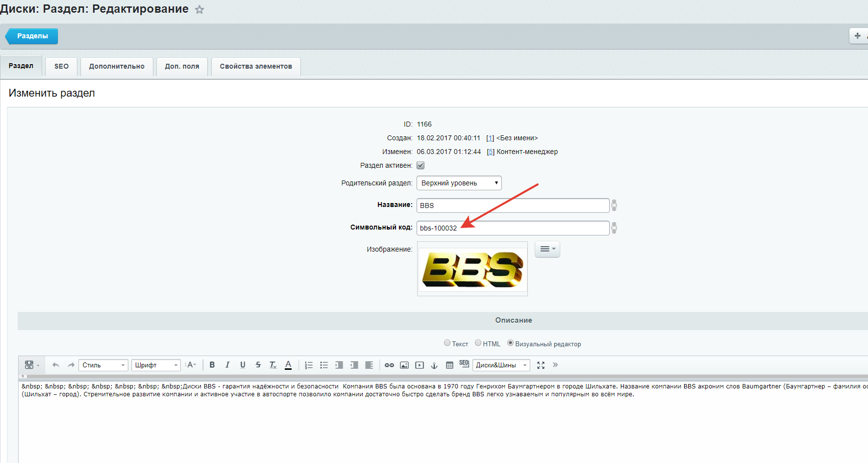Click transliteration icon next to Символьный код
The image size is (868, 463).
point(614,228)
